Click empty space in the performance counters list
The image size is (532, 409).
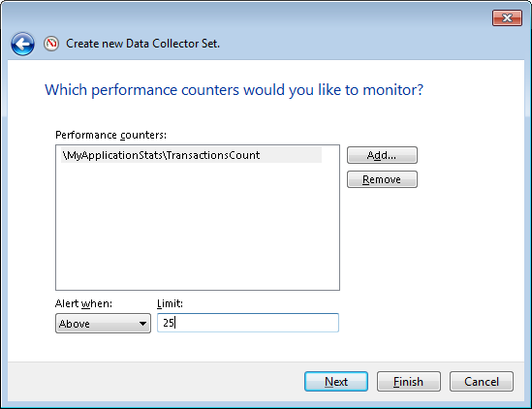(198, 228)
